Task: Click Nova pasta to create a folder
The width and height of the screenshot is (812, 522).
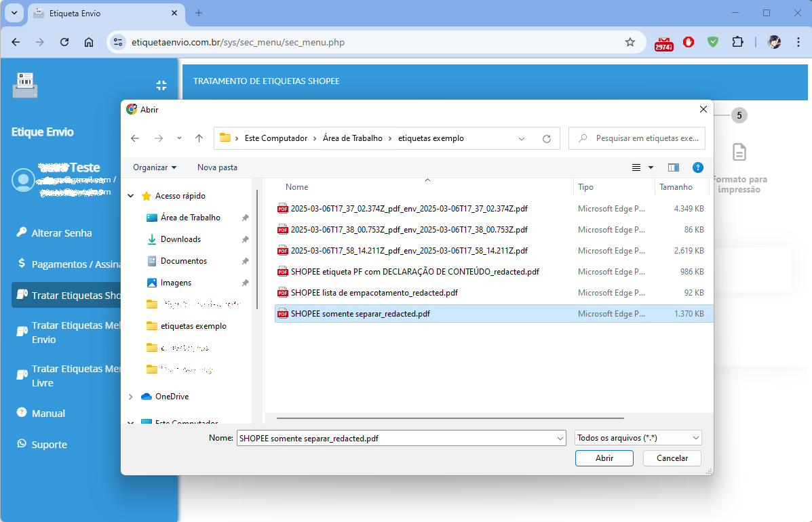Action: pyautogui.click(x=217, y=167)
